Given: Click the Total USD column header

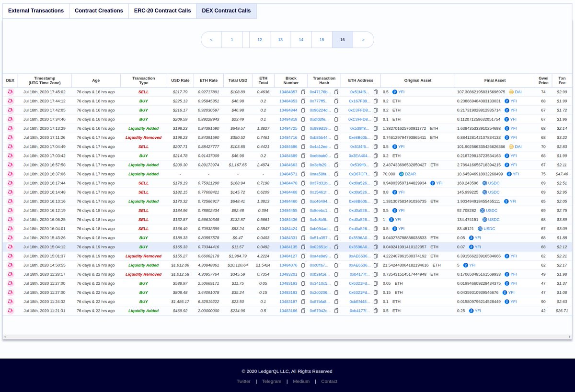Looking at the screenshot, I should point(238,80).
